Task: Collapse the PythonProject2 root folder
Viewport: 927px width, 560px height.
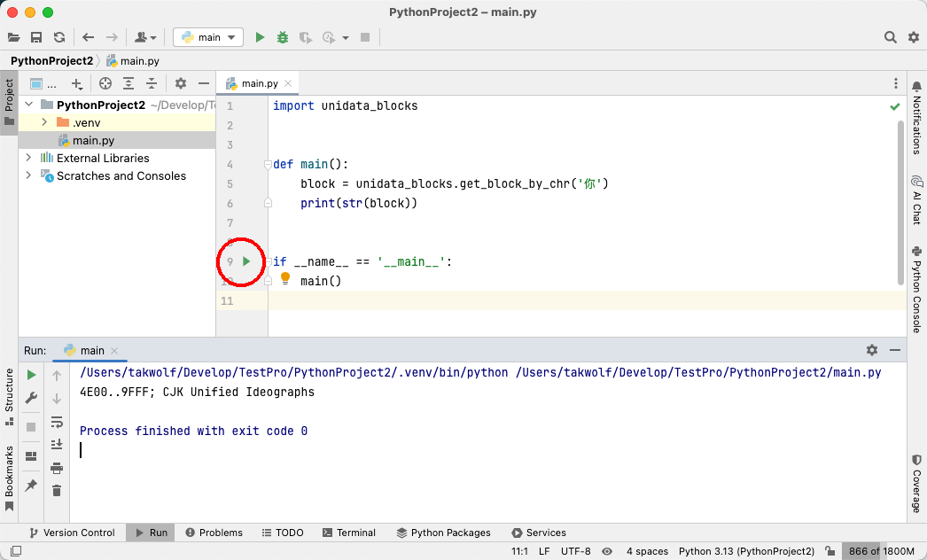Action: (28, 105)
